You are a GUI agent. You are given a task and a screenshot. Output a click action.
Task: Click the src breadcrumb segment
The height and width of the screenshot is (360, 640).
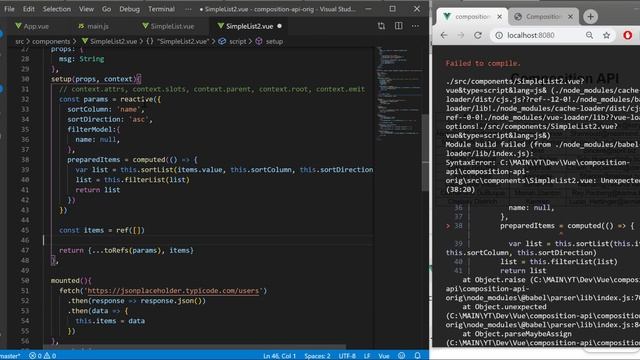pyautogui.click(x=20, y=41)
